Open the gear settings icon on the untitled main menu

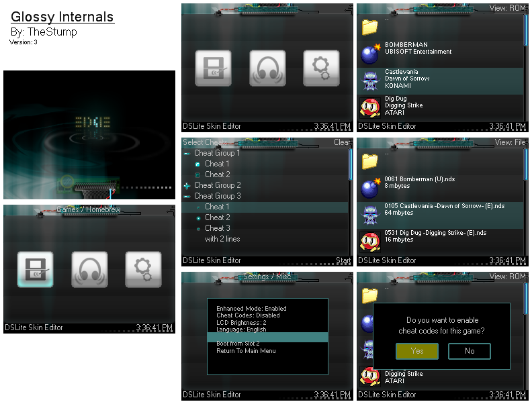point(321,68)
